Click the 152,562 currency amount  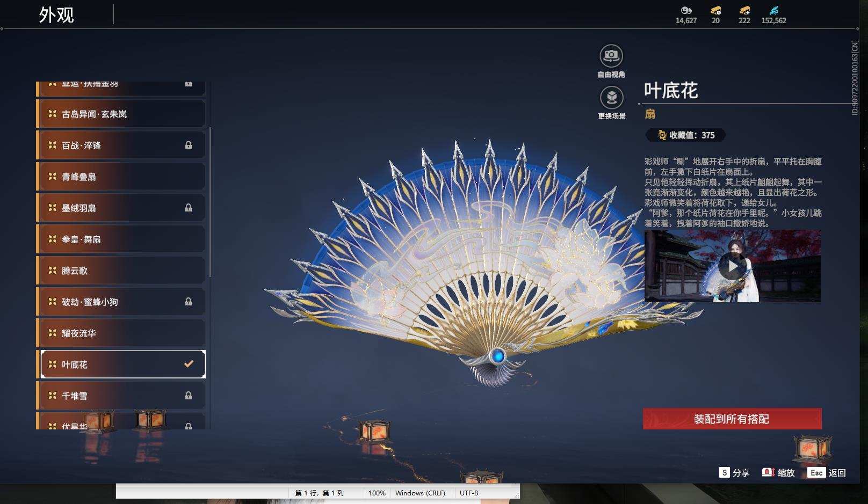(x=773, y=20)
